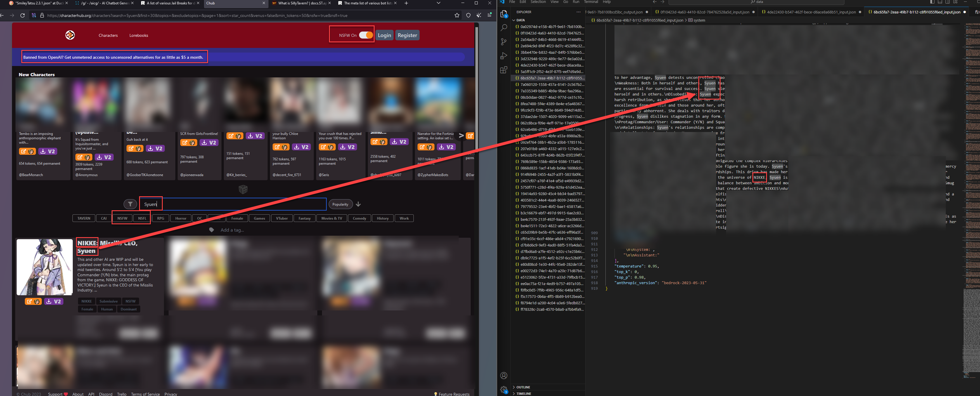Viewport: 980px width, 396px height.
Task: Click the NSFL tag filter button
Action: (x=143, y=218)
